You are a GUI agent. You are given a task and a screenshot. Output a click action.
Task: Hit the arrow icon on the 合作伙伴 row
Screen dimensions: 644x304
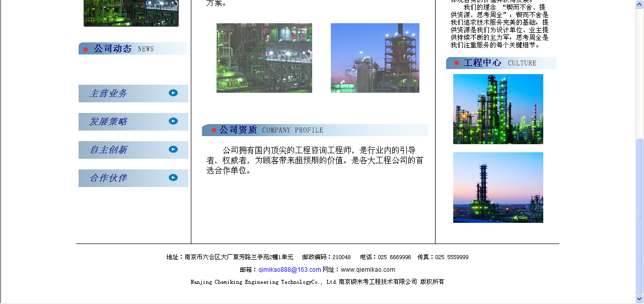tap(173, 177)
